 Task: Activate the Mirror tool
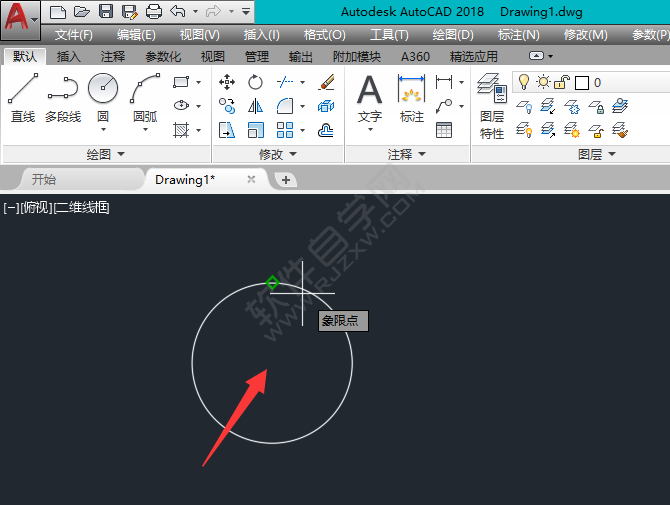(x=255, y=106)
